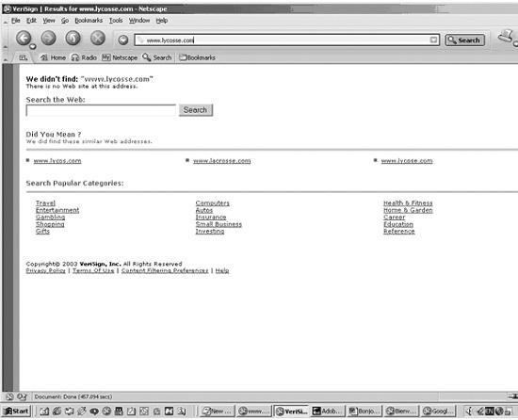Image resolution: width=518 pixels, height=420 pixels.
Task: Open the Insurance category link
Action: point(211,217)
